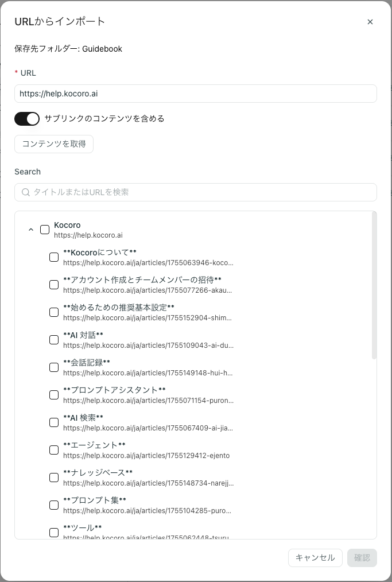Viewport: 392px width, 582px height.
Task: Check the エージェント checkbox
Action: coord(54,450)
